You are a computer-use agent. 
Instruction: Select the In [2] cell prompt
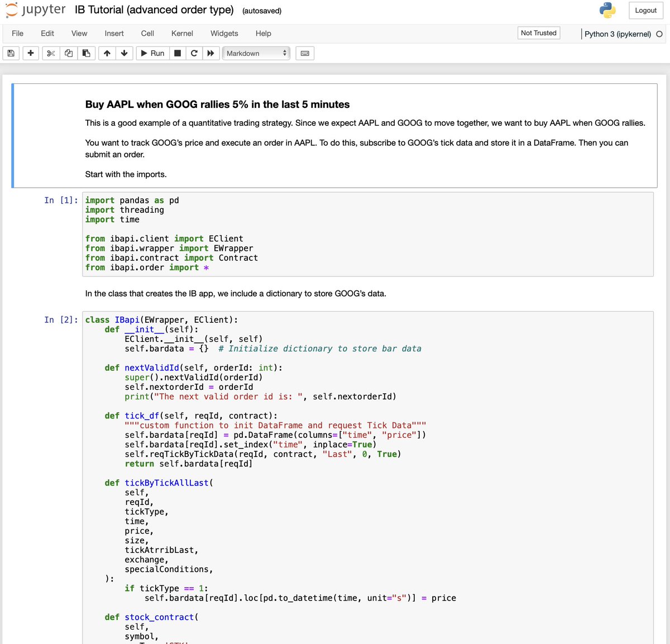[61, 319]
